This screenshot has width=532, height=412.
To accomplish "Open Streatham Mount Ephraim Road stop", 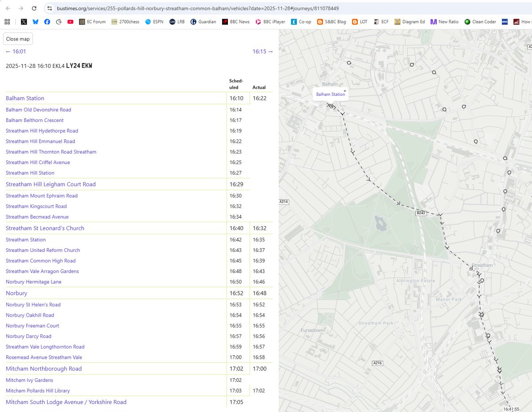I will click(42, 196).
